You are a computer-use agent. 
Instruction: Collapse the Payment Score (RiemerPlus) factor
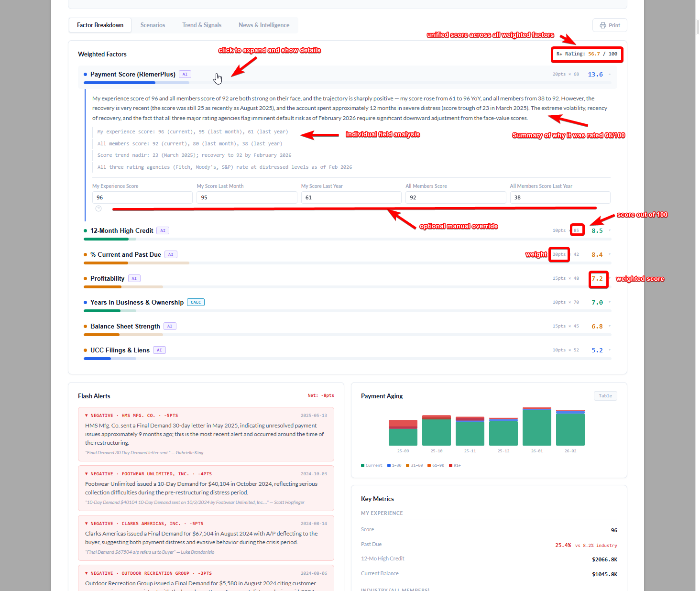pyautogui.click(x=133, y=74)
